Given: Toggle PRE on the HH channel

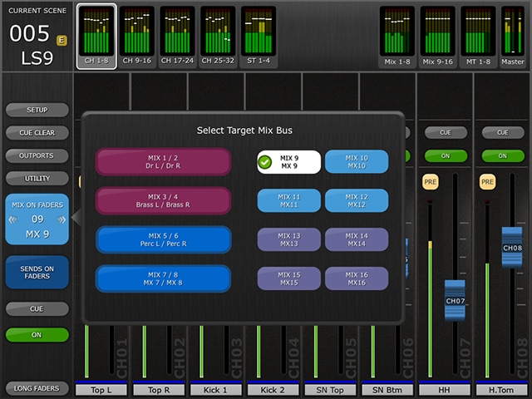Looking at the screenshot, I should (x=430, y=181).
